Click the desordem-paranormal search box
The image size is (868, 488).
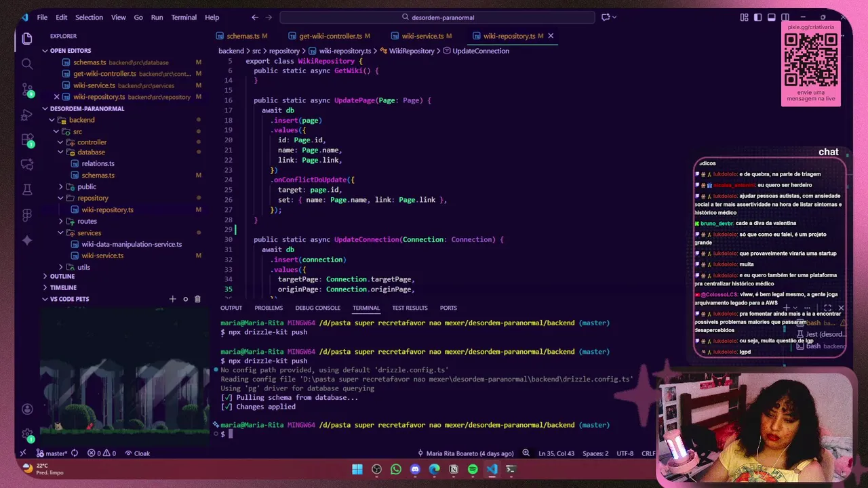437,17
